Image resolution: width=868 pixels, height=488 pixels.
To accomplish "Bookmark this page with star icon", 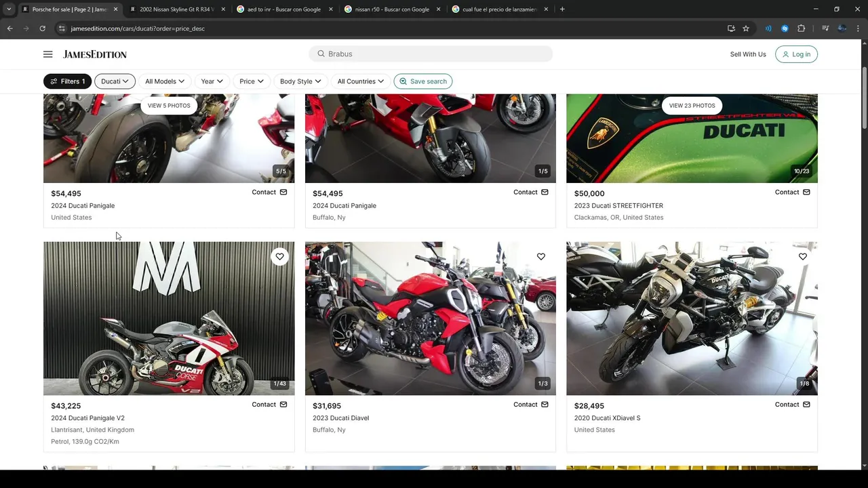I will 746,28.
